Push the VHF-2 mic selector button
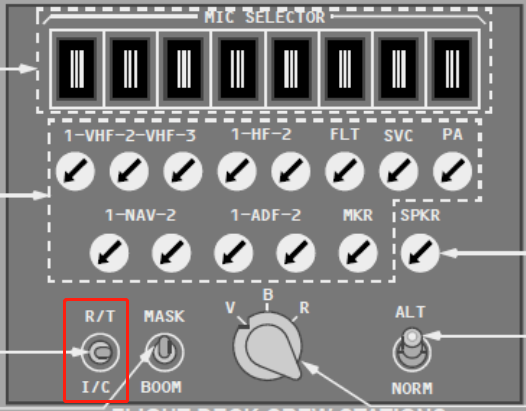The height and width of the screenshot is (411, 526). pyautogui.click(x=130, y=69)
